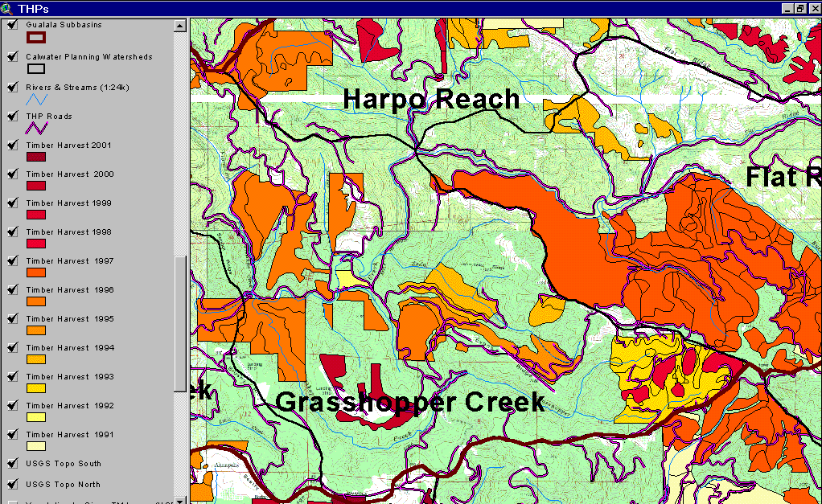Viewport: 822px width, 504px height.
Task: Turn off the USGS Topo South checkbox
Action: (13, 463)
